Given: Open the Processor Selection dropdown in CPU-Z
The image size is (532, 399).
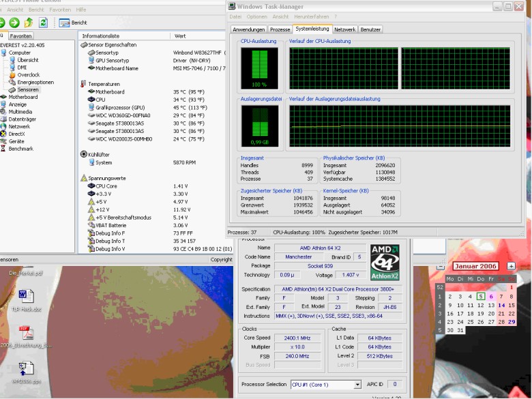Looking at the screenshot, I should click(357, 385).
